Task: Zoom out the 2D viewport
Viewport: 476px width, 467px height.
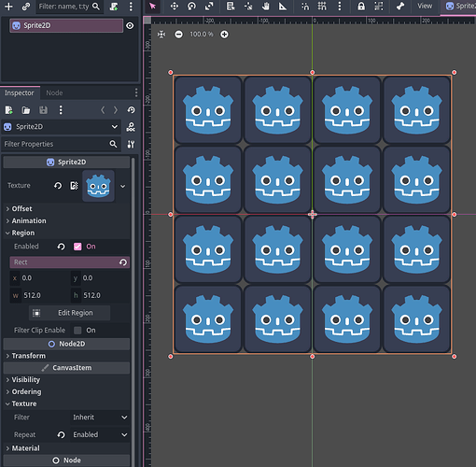Action: 178,35
